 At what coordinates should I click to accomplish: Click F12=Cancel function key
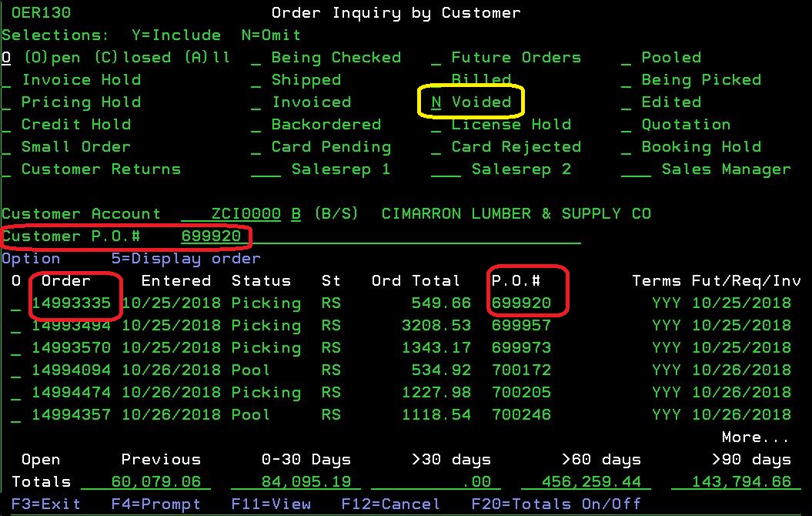(x=390, y=504)
